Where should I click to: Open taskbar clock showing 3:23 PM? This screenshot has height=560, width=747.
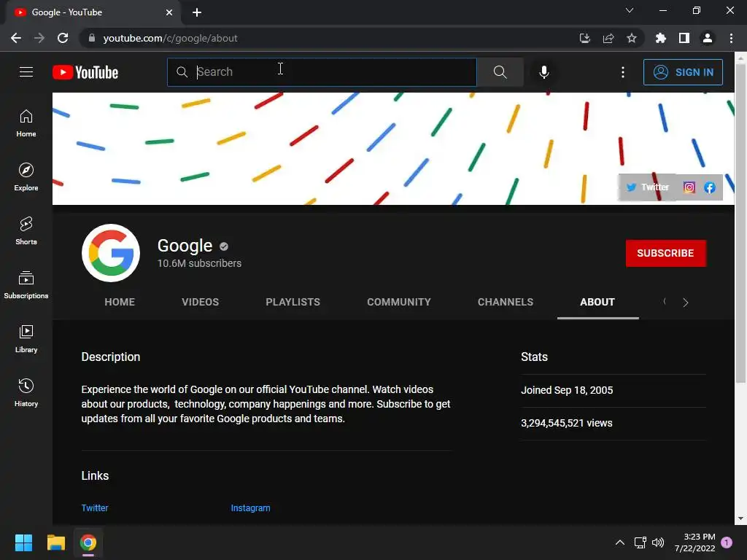[x=694, y=542]
